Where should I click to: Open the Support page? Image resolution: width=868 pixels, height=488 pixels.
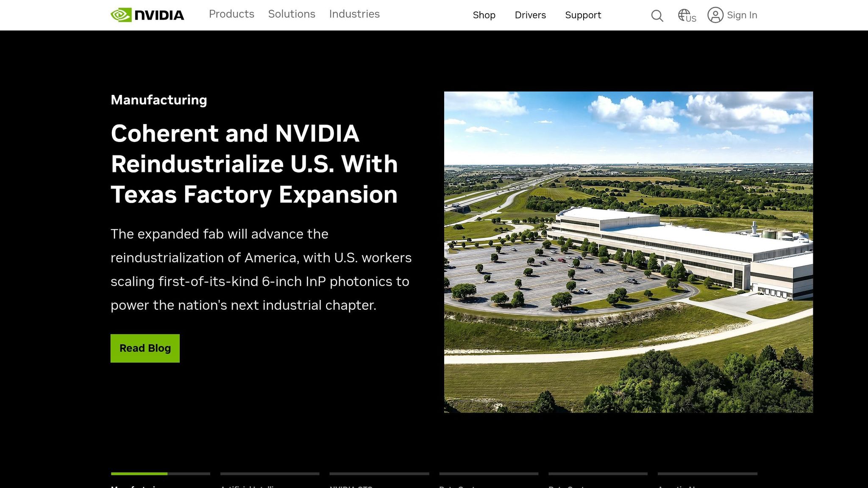click(x=583, y=15)
